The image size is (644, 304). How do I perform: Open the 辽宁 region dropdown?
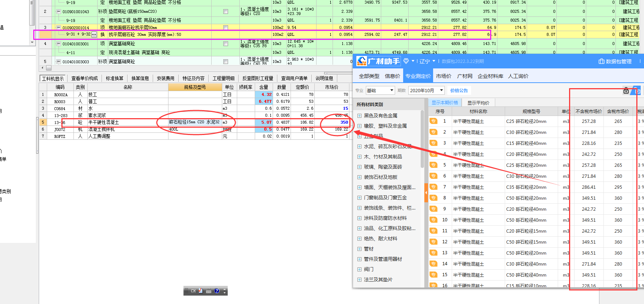[427, 61]
